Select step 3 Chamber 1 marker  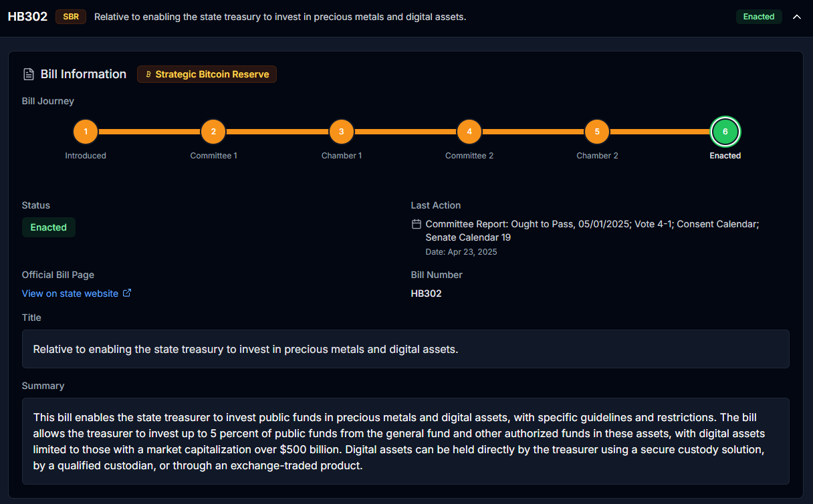342,132
